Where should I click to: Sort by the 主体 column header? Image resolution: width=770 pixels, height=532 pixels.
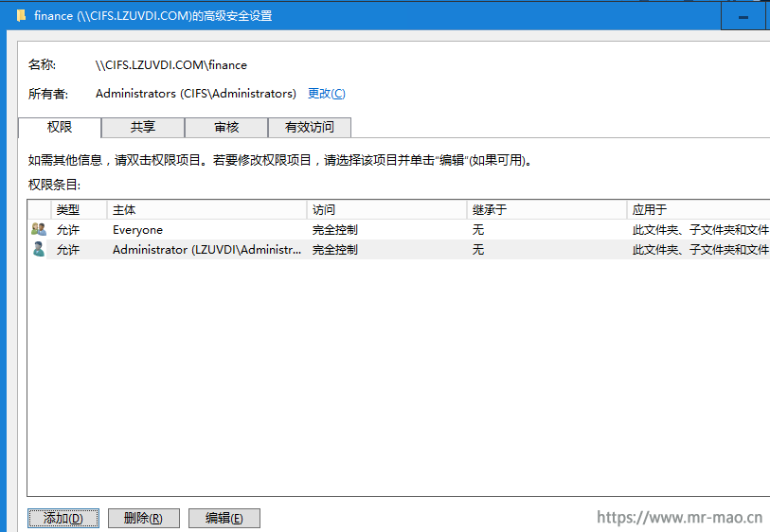click(206, 210)
